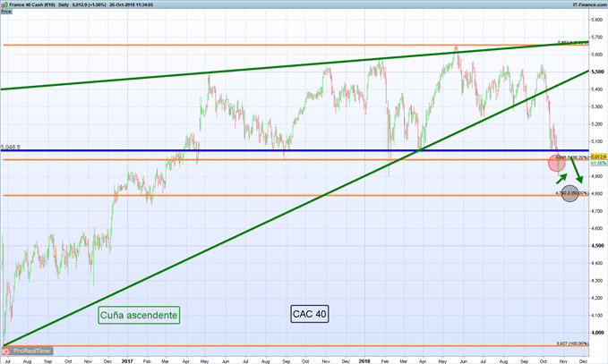The height and width of the screenshot is (364, 608).
Task: Select the Price panel label
Action: click(5, 12)
